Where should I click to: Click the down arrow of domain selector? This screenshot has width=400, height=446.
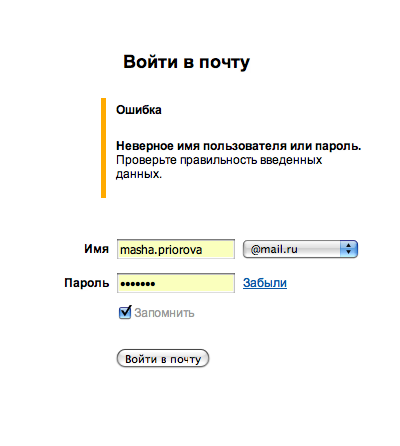pyautogui.click(x=349, y=252)
